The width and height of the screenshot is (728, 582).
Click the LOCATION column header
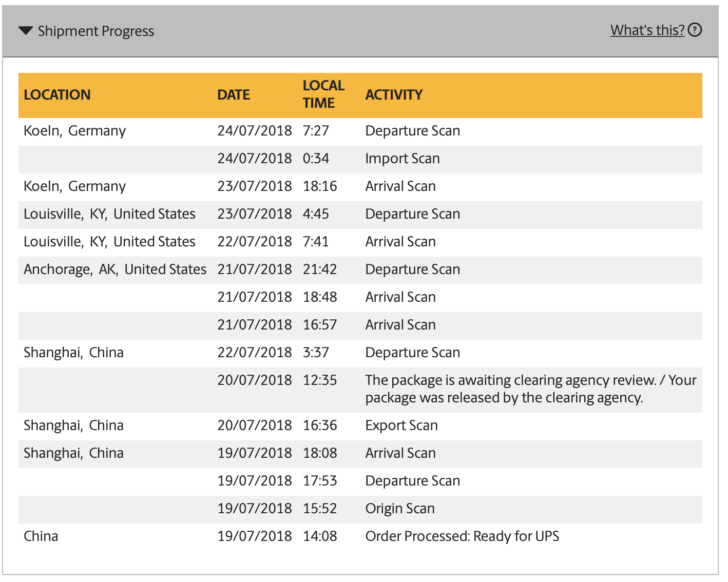[57, 95]
